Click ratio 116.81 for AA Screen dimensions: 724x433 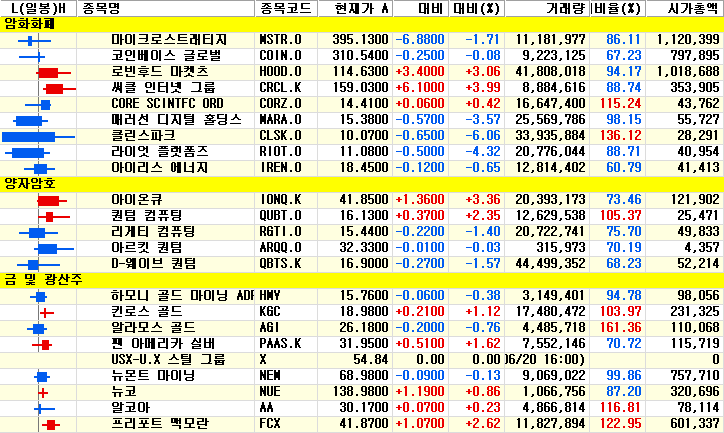tap(621, 408)
